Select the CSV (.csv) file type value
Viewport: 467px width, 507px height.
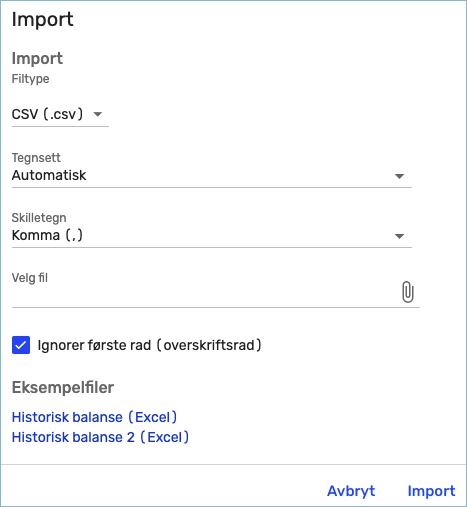click(x=47, y=114)
